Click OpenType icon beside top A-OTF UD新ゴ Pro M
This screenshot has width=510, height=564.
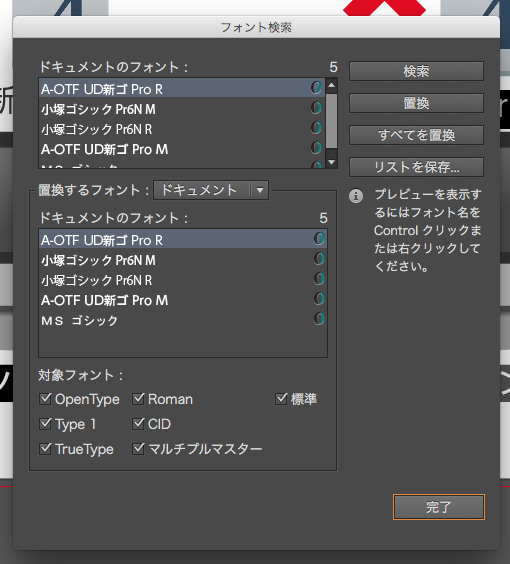pos(316,147)
